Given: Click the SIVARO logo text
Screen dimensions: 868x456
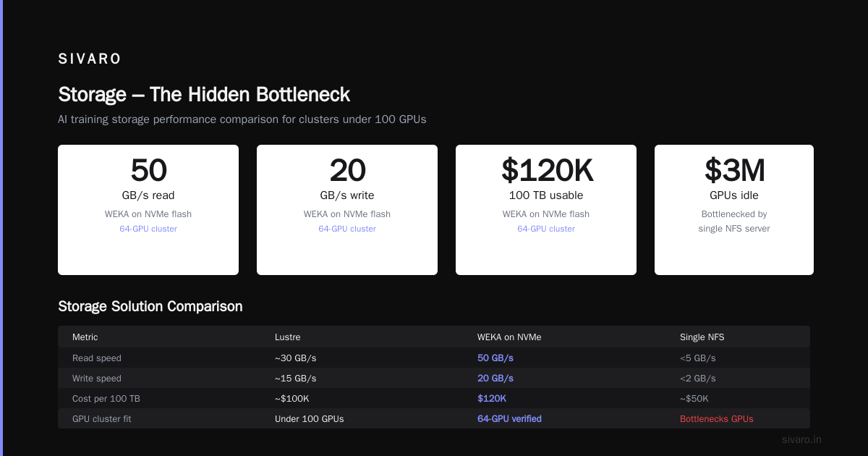Looking at the screenshot, I should [90, 59].
